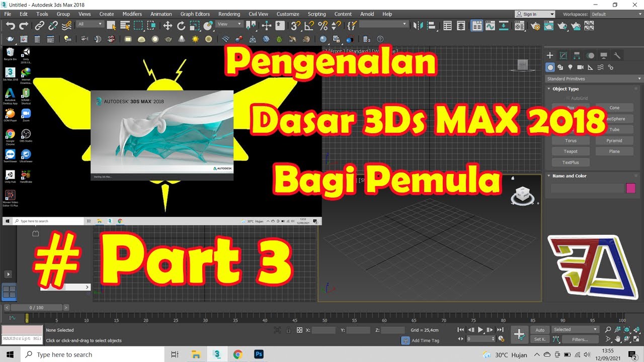Open the Render Setup teapot icon

click(536, 25)
